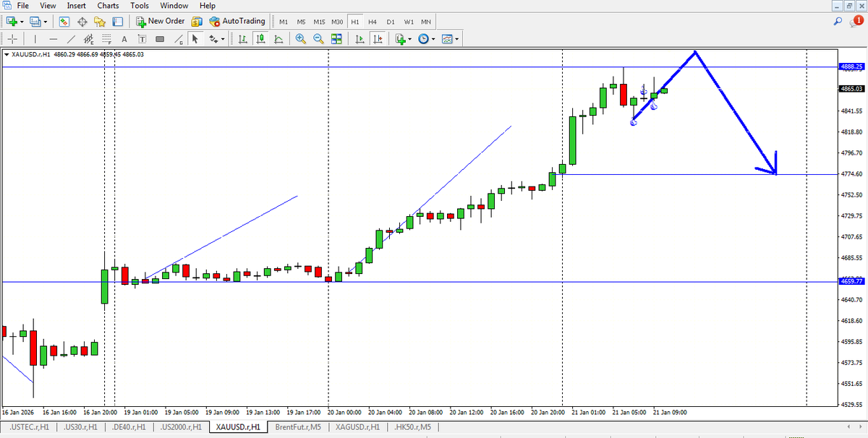Image resolution: width=868 pixels, height=438 pixels.
Task: Open the View menu
Action: [48, 6]
